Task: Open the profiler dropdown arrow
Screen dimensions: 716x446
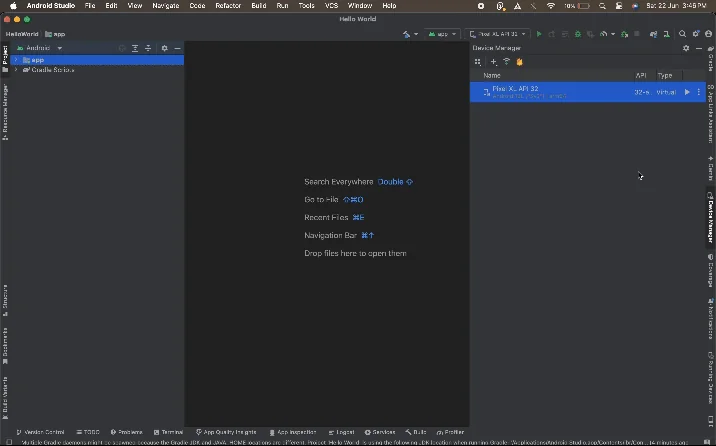Action: (x=613, y=34)
